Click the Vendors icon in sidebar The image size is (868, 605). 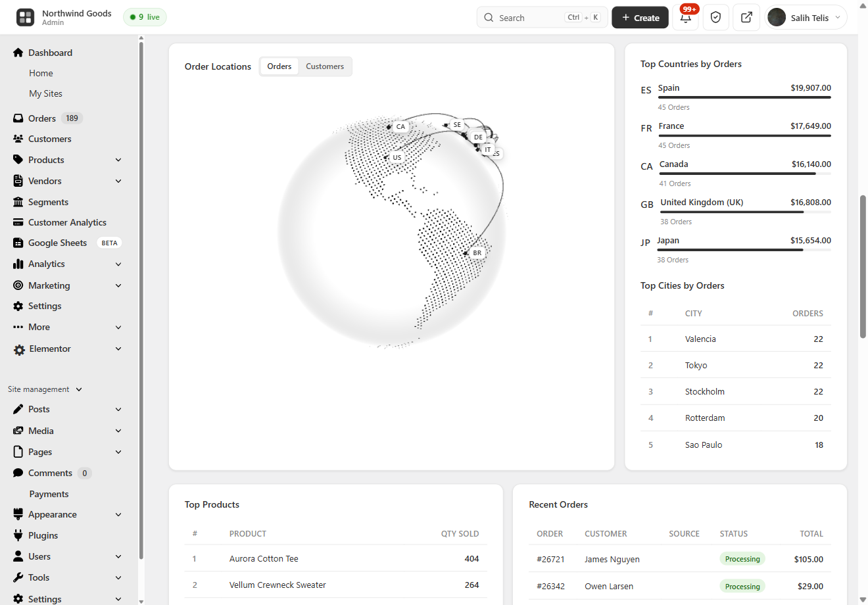(x=18, y=181)
